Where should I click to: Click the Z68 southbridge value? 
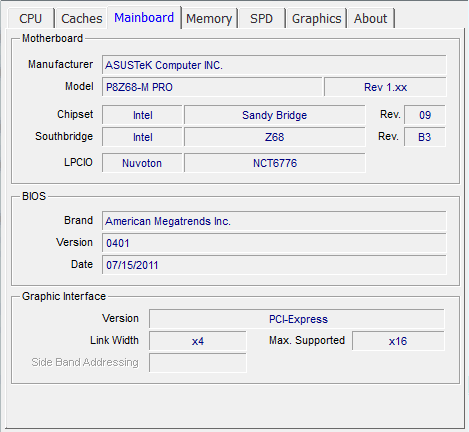[275, 137]
